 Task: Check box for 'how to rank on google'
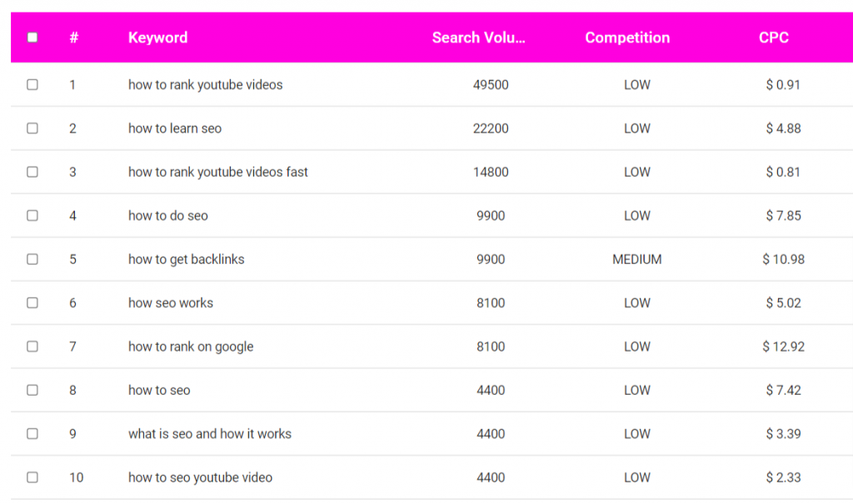[32, 347]
